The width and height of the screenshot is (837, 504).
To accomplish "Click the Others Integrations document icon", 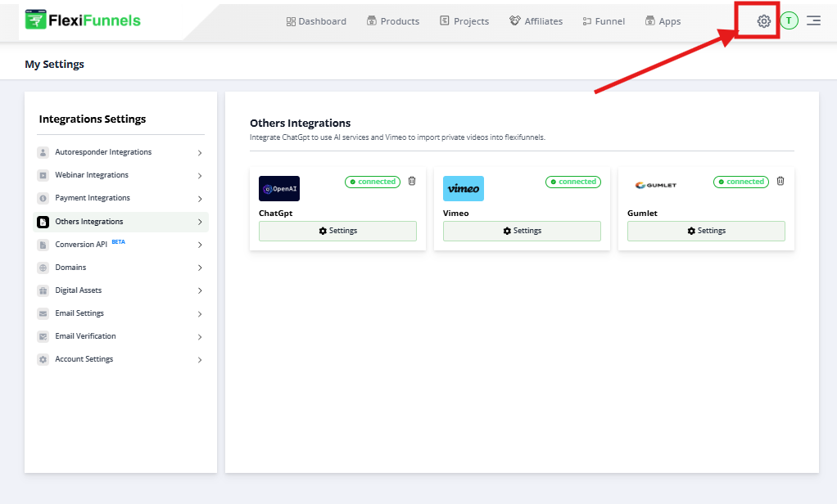I will click(43, 222).
